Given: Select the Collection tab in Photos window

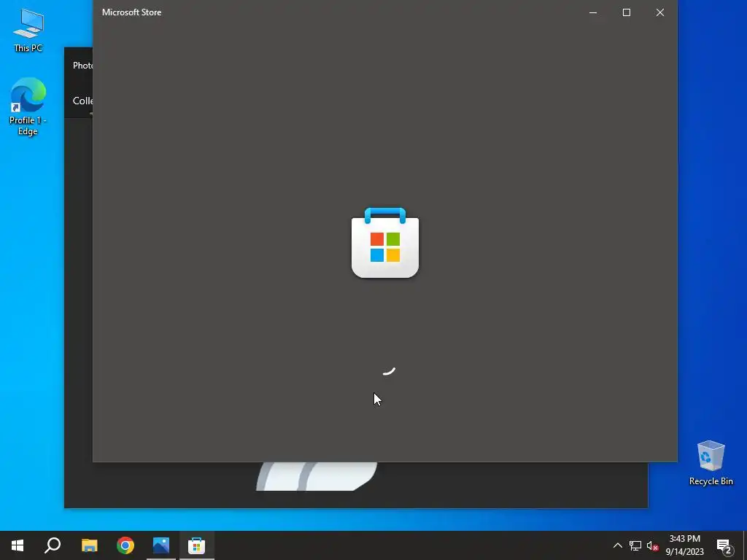Looking at the screenshot, I should tap(82, 101).
